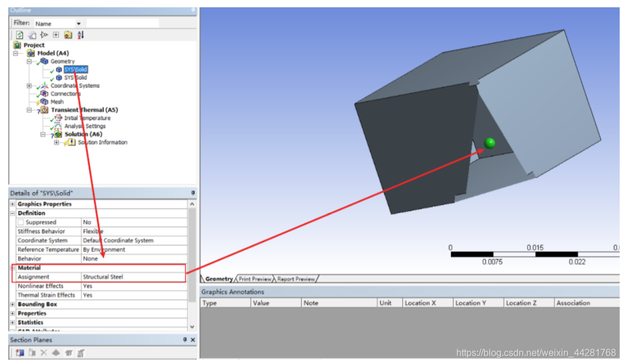Viewport: 622px width, 364px height.
Task: Click the eraser-style icon in Outline toolbar
Action: click(x=32, y=35)
